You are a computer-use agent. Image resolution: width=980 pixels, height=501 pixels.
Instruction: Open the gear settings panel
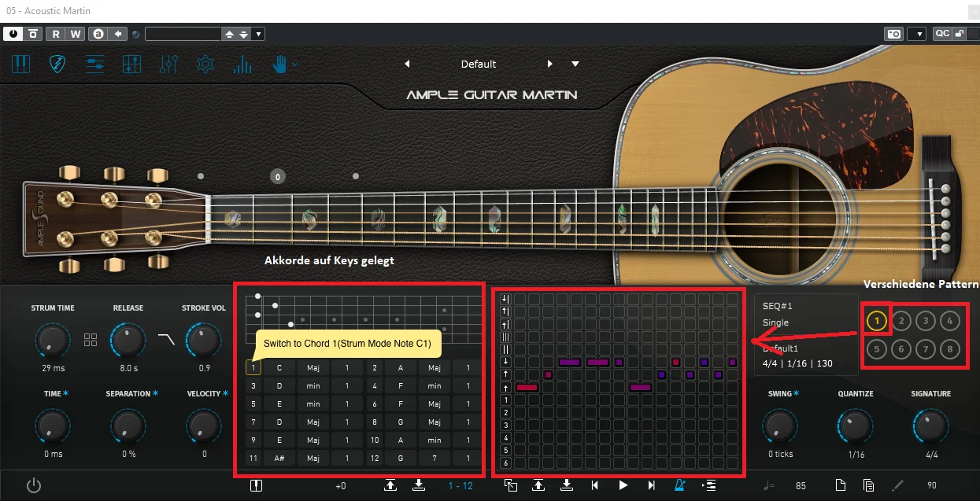[205, 64]
